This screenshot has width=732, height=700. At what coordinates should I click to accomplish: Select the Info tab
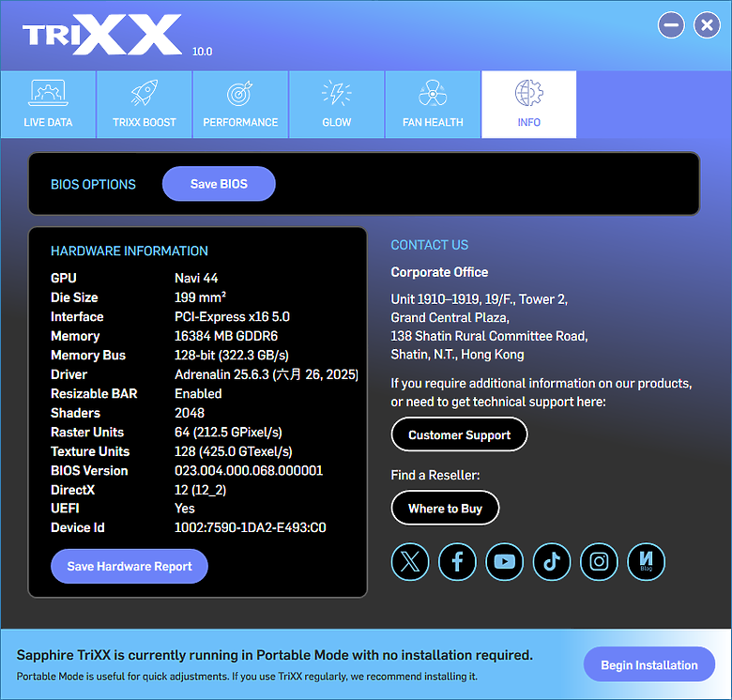[529, 104]
